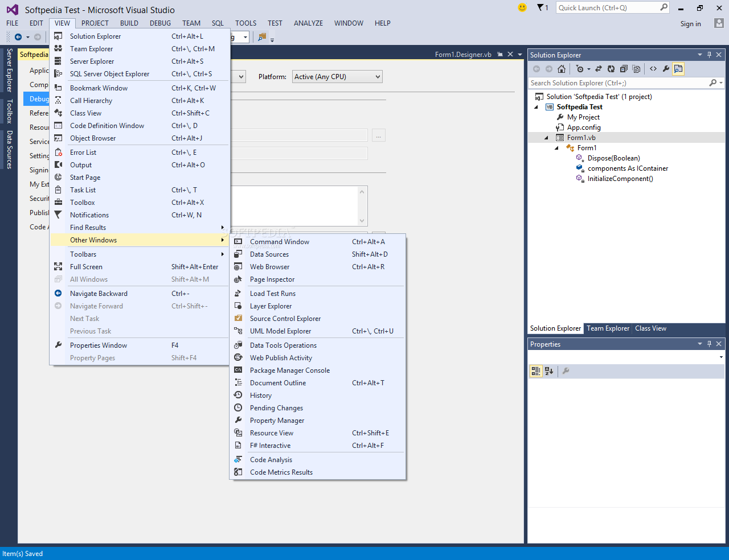Open Solution Explorer from View menu

pyautogui.click(x=140, y=36)
